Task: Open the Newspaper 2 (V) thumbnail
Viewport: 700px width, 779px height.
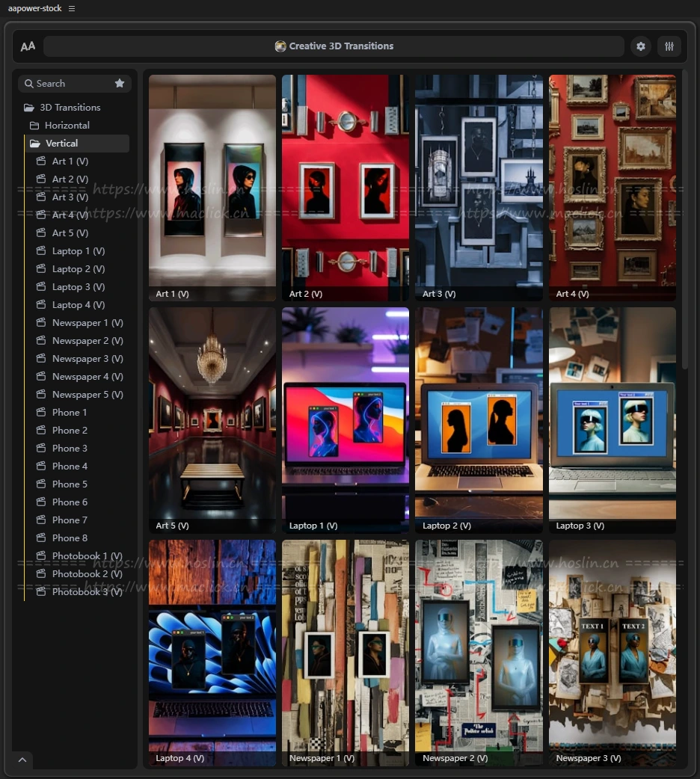Action: pyautogui.click(x=479, y=653)
